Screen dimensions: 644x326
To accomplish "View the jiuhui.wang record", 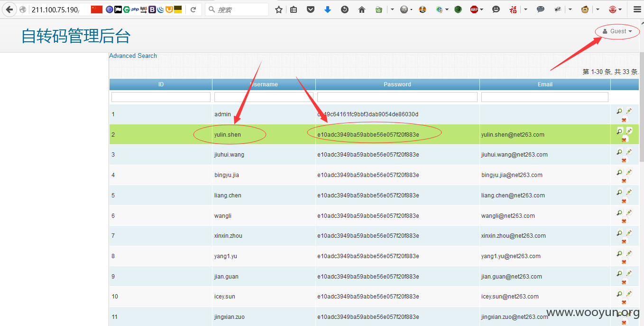I will (619, 152).
